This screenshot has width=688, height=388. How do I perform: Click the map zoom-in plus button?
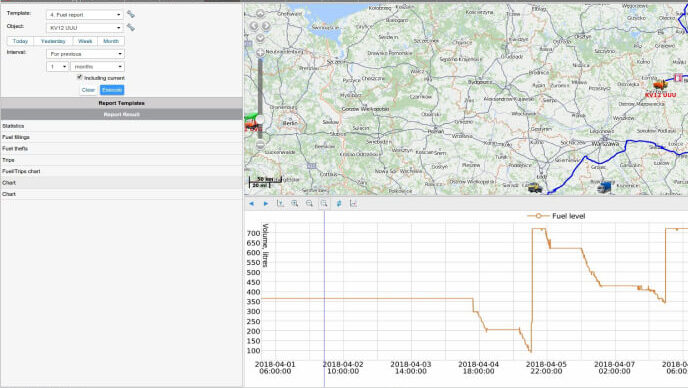260,53
